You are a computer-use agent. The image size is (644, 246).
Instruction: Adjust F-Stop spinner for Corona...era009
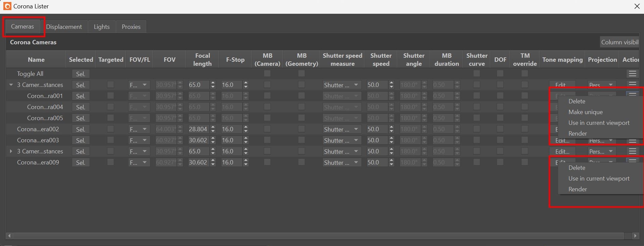tap(246, 162)
